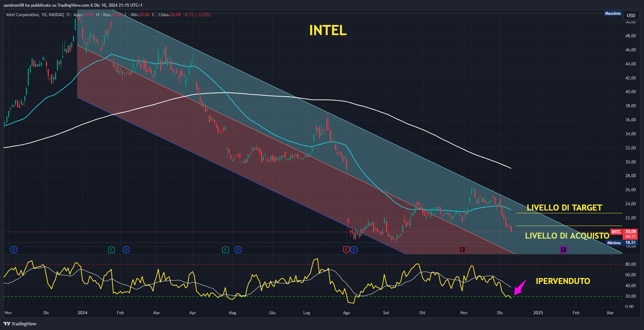Click the 60,00 RSI scale value
Image resolution: width=644 pixels, height=330 pixels.
[630, 275]
